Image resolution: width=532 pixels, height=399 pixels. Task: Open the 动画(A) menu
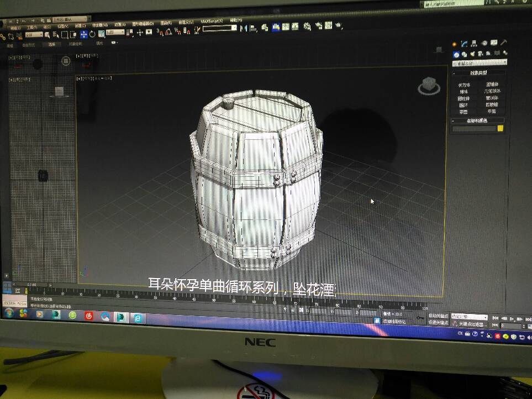point(120,24)
